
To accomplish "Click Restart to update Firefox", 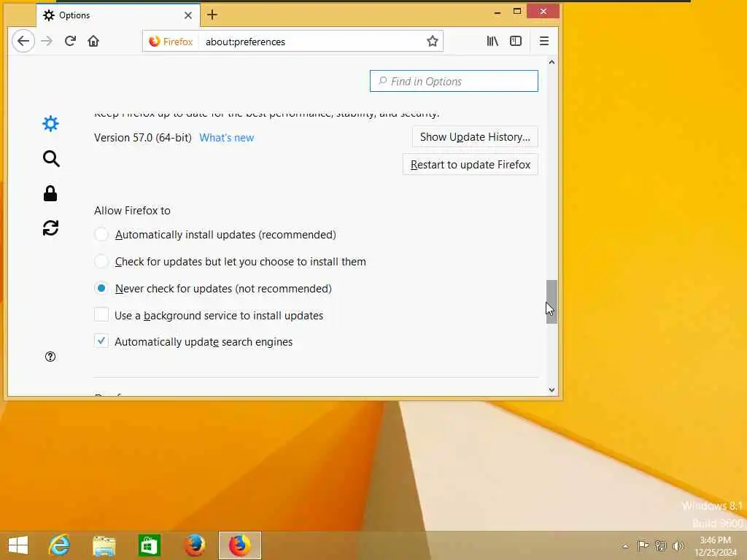I will click(471, 164).
